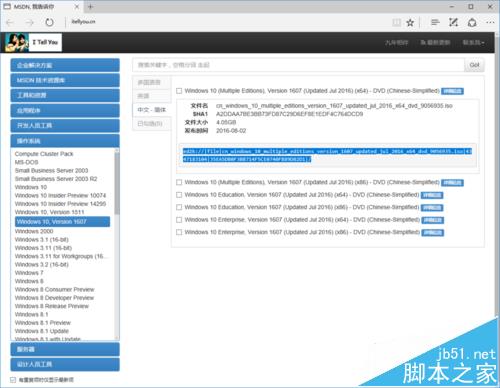
Task: Click the ISO file name text
Action: [x=334, y=106]
